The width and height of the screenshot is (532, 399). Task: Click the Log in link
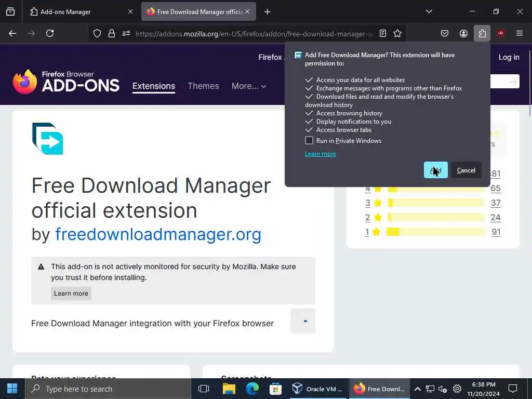[x=509, y=57]
